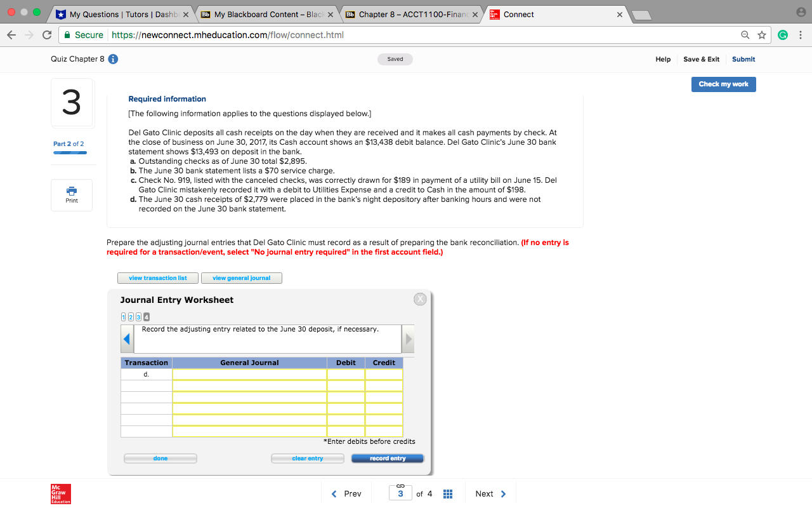This screenshot has width=812, height=508.
Task: Switch to journal entry tab 1
Action: coord(123,317)
